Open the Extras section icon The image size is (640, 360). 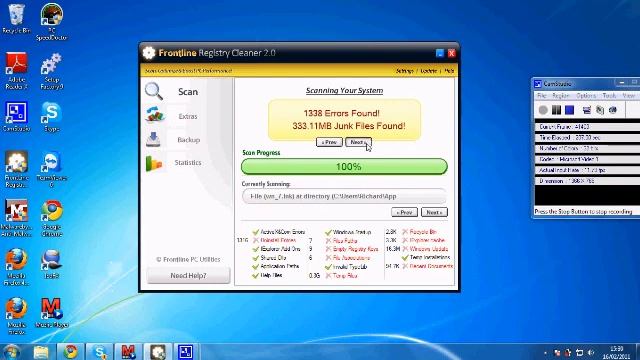pyautogui.click(x=155, y=115)
